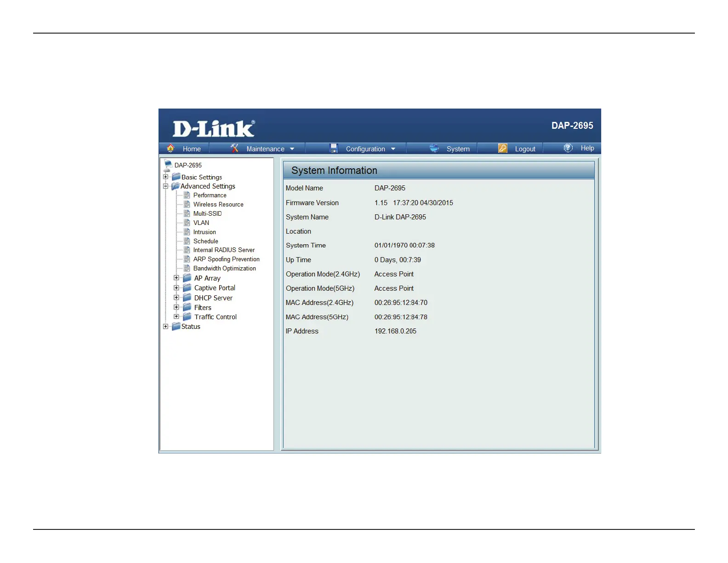Click the Advanced Settings open folder icon
This screenshot has width=728, height=563.
176,186
